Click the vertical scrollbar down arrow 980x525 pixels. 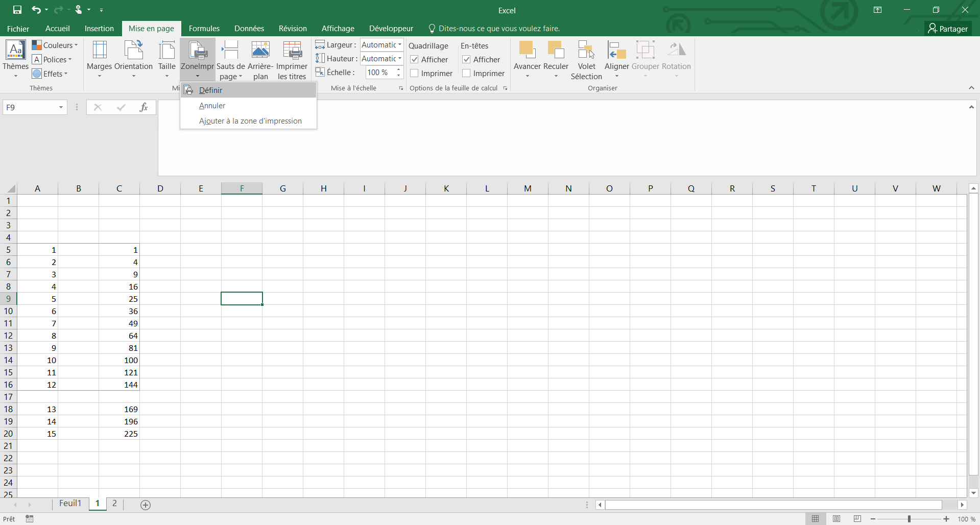(973, 493)
